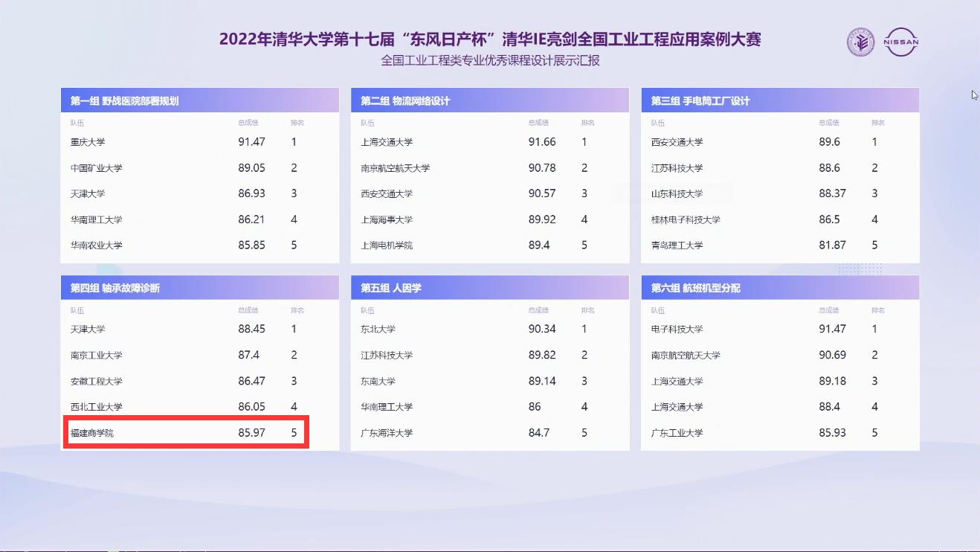The width and height of the screenshot is (980, 552).
Task: Select the 青岛理工大学 score 81.87
Action: click(x=832, y=245)
